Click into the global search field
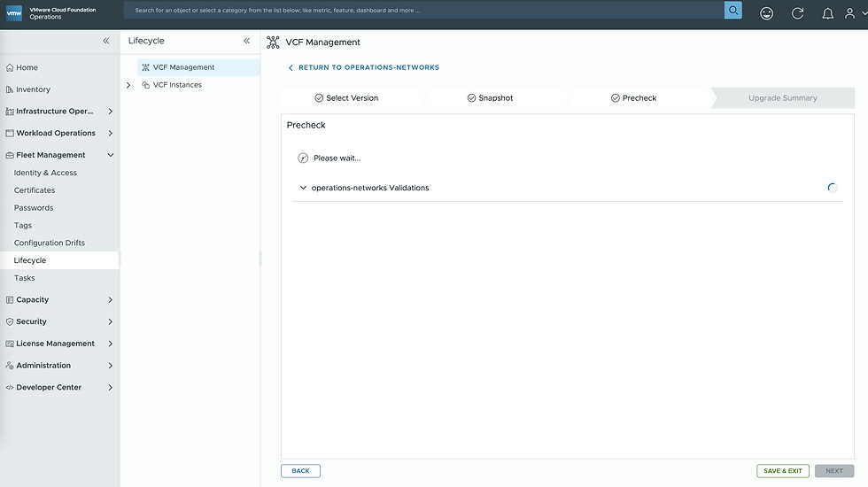 click(x=425, y=11)
